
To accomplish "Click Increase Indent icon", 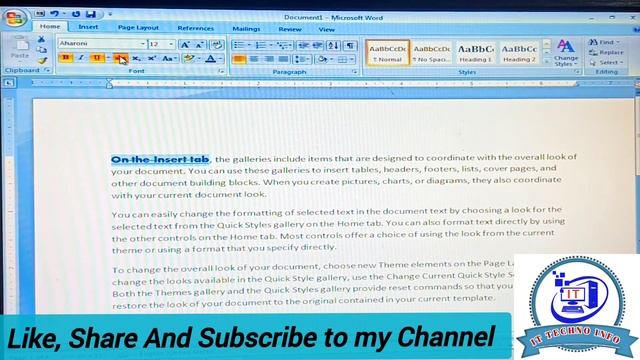I will click(318, 46).
